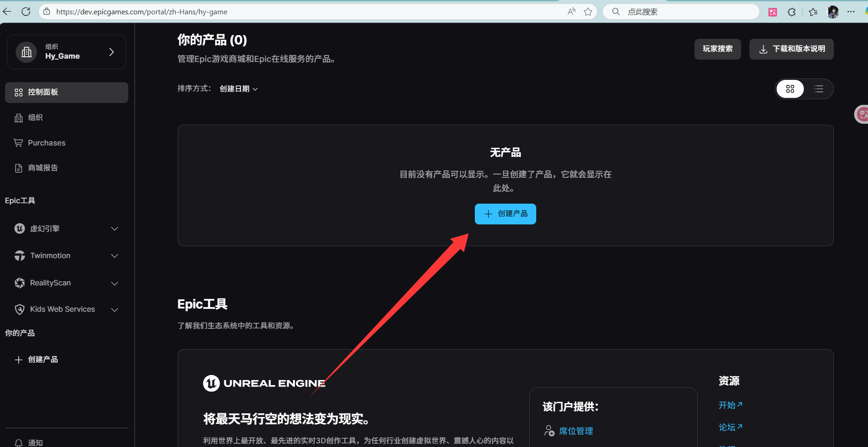Viewport: 868px width, 447px height.
Task: Click the 玩家搜索 button
Action: tap(717, 49)
